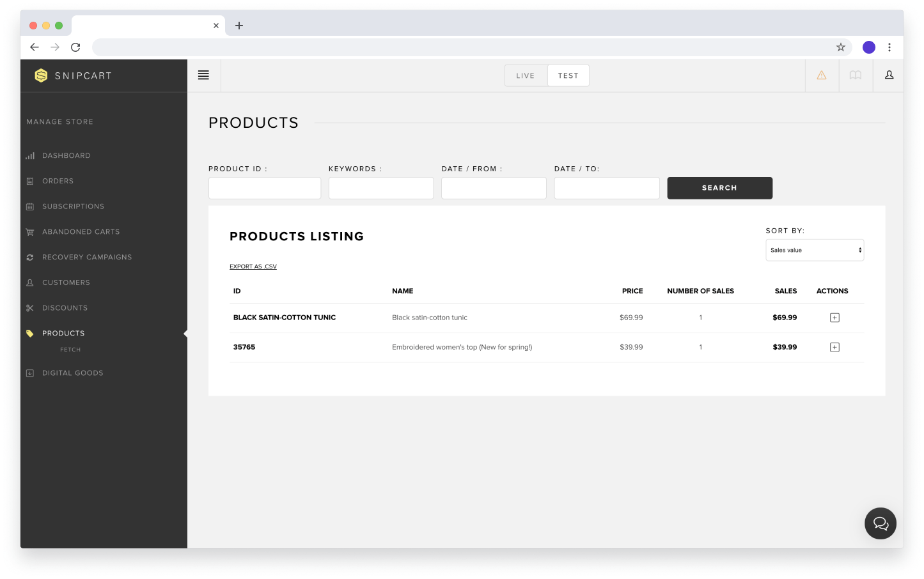
Task: Select the Orders icon in sidebar
Action: [30, 181]
